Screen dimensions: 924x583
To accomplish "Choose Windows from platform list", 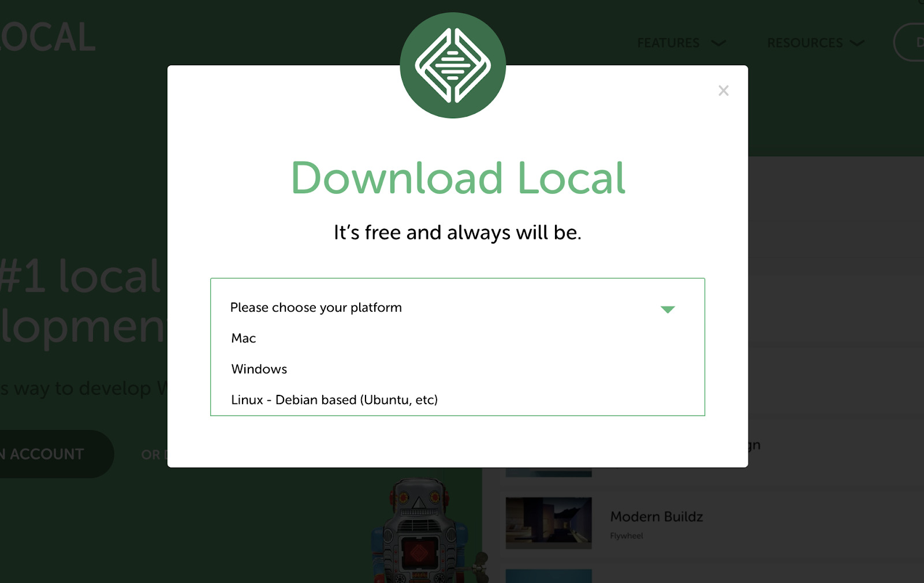I will [x=259, y=369].
